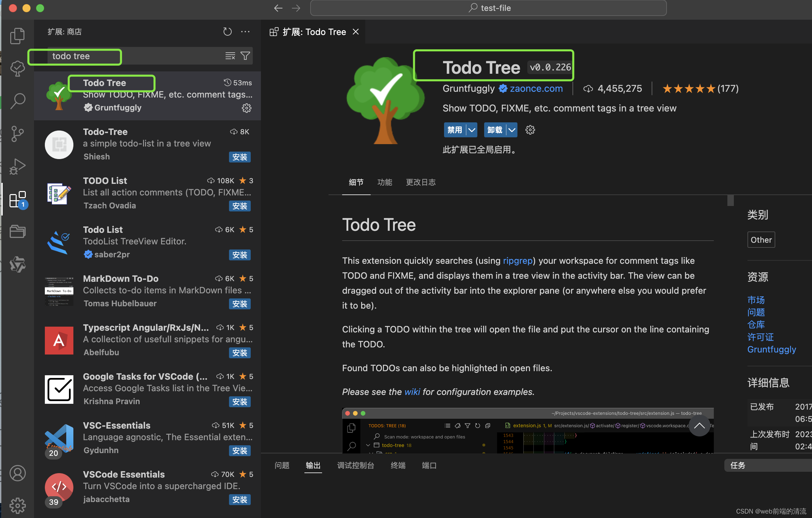Open the Search view
The height and width of the screenshot is (518, 812).
pos(17,101)
